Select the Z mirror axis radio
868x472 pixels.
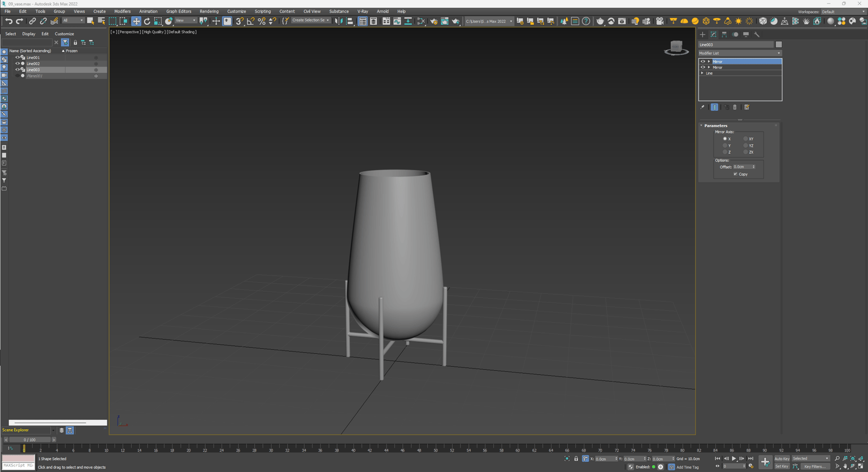(x=725, y=152)
